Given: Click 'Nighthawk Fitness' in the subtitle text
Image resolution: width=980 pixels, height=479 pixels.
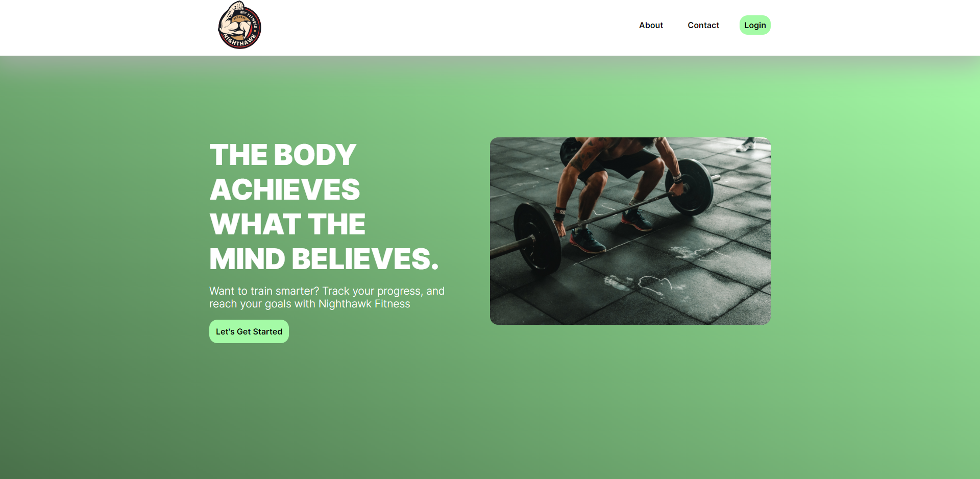Looking at the screenshot, I should point(364,304).
